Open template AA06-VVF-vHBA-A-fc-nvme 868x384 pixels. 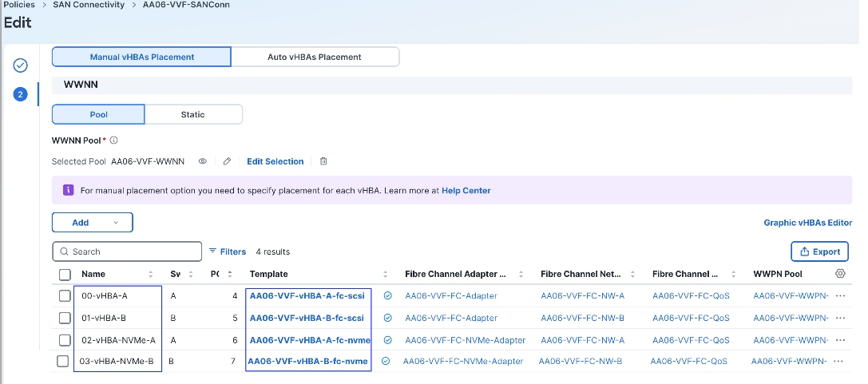310,340
